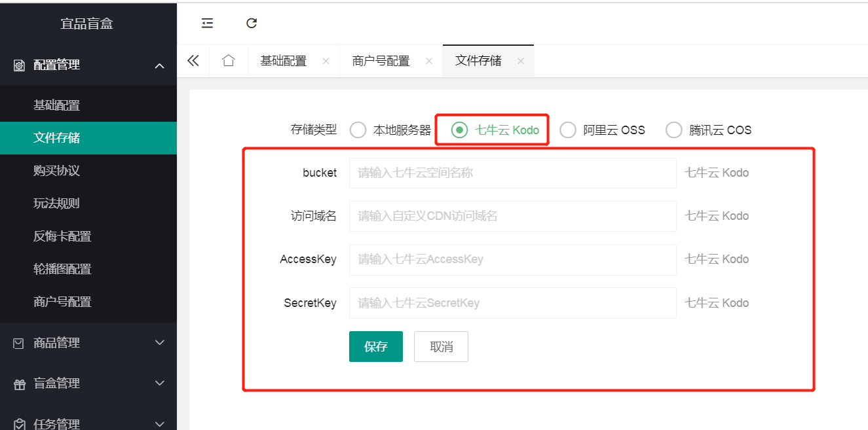Select the 七牛云 Kodo radio option

[495, 130]
